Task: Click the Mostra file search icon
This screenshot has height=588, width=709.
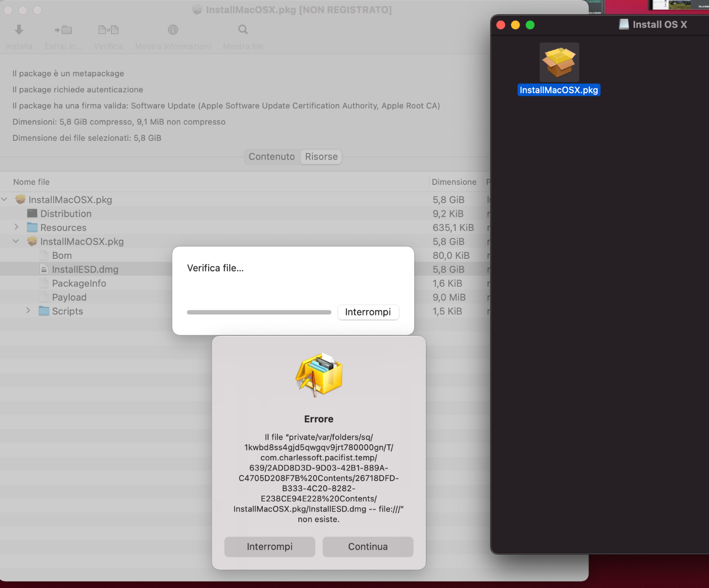Action: 243,30
